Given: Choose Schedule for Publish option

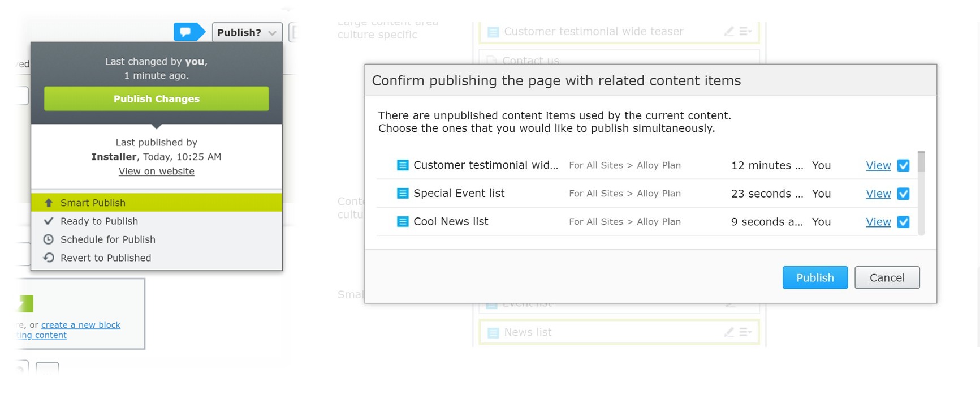Looking at the screenshot, I should [x=107, y=239].
